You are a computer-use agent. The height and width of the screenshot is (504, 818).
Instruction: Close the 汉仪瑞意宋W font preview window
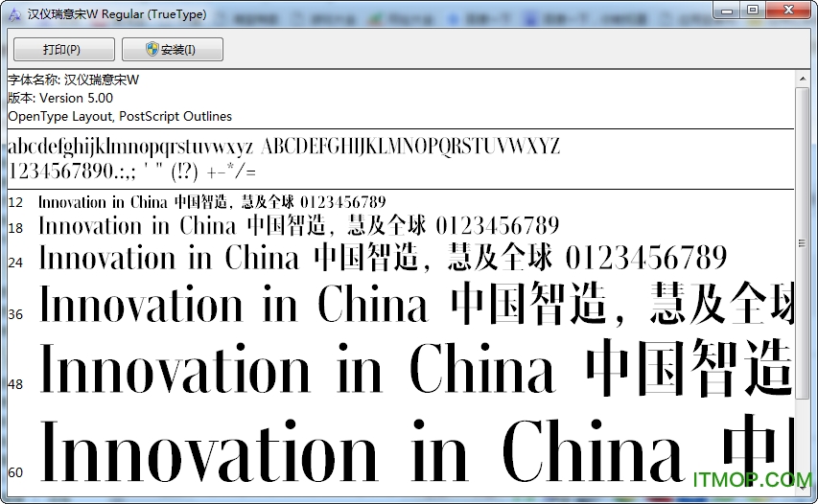pos(789,10)
